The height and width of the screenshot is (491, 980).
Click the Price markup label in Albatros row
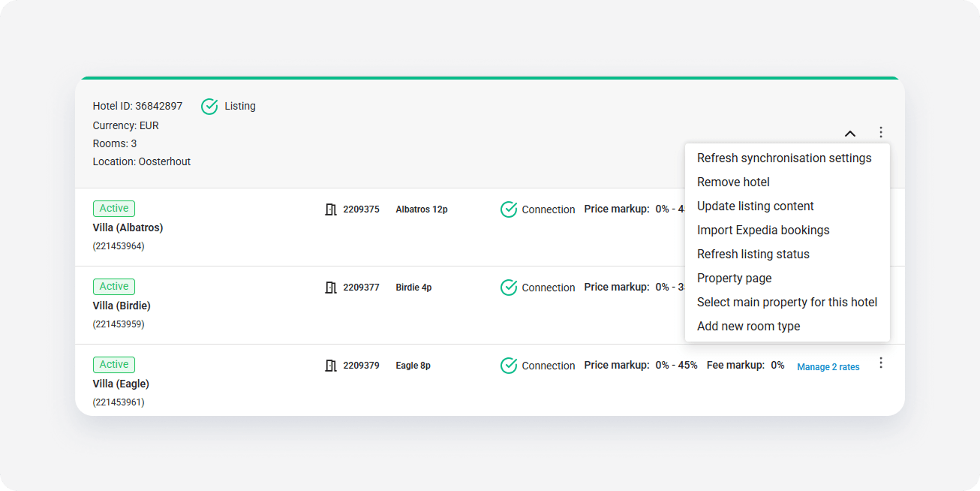(617, 209)
